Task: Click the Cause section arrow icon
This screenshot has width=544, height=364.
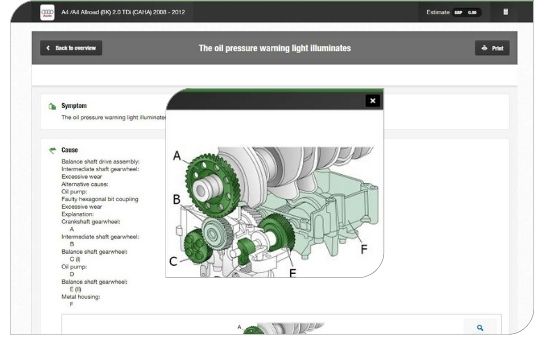Action: tap(52, 150)
